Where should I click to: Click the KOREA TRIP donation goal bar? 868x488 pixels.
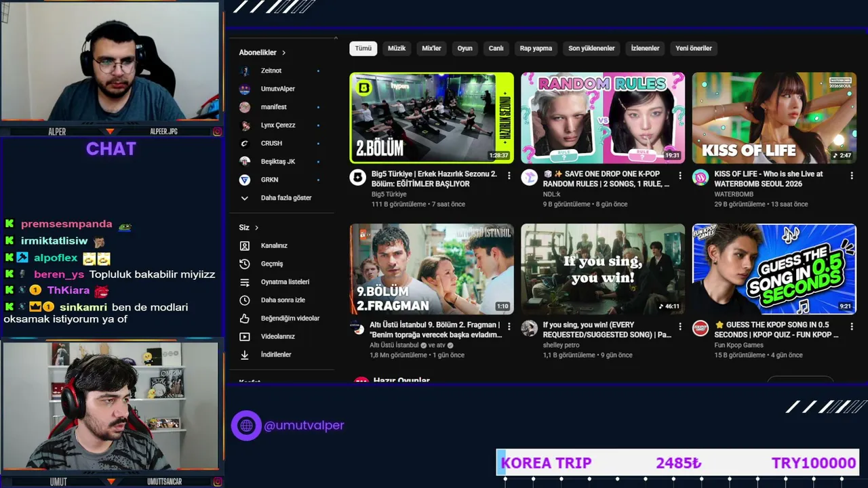pos(677,463)
